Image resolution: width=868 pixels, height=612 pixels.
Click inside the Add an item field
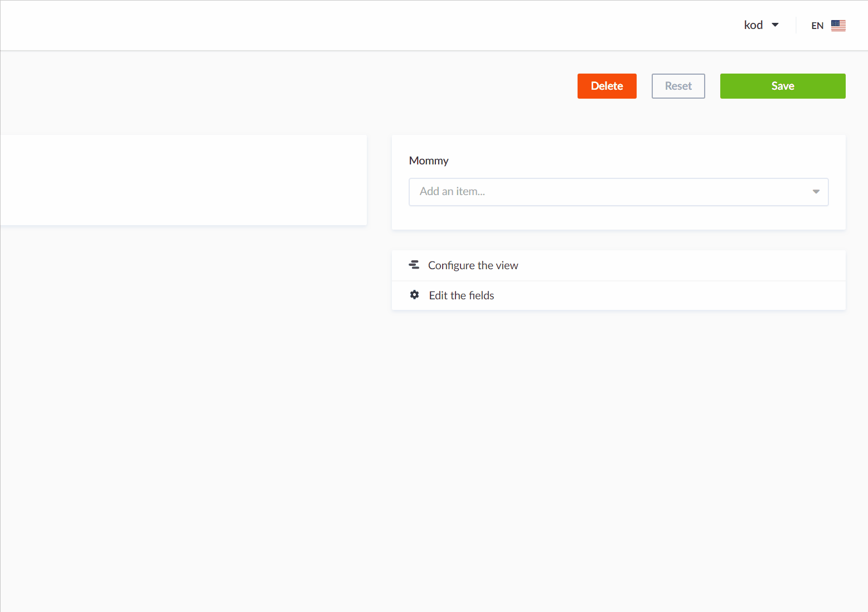[x=557, y=191]
